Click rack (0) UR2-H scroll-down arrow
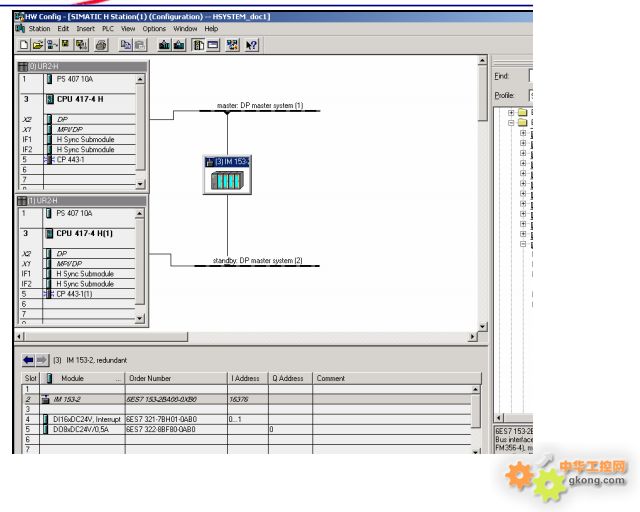 click(140, 184)
